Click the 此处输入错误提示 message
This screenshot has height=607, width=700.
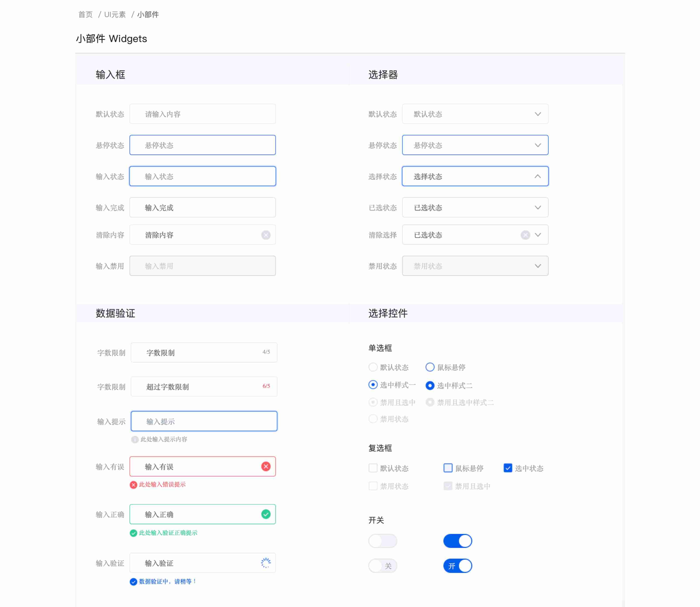pos(162,485)
